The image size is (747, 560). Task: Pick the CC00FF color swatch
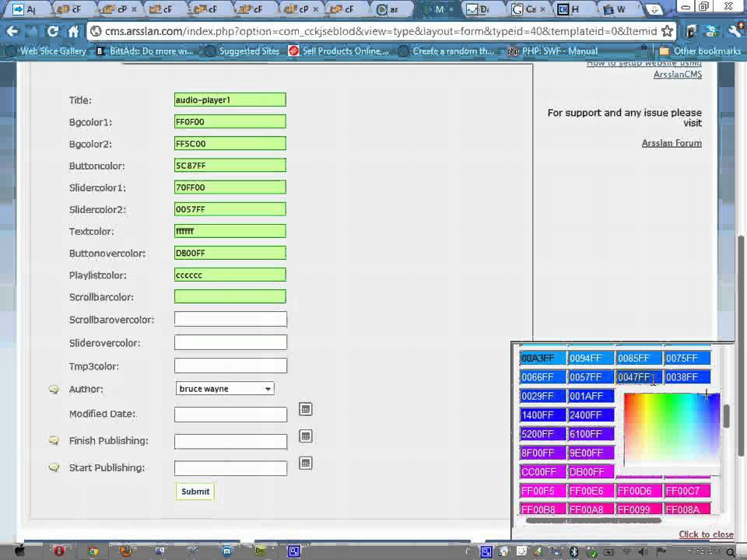(542, 472)
